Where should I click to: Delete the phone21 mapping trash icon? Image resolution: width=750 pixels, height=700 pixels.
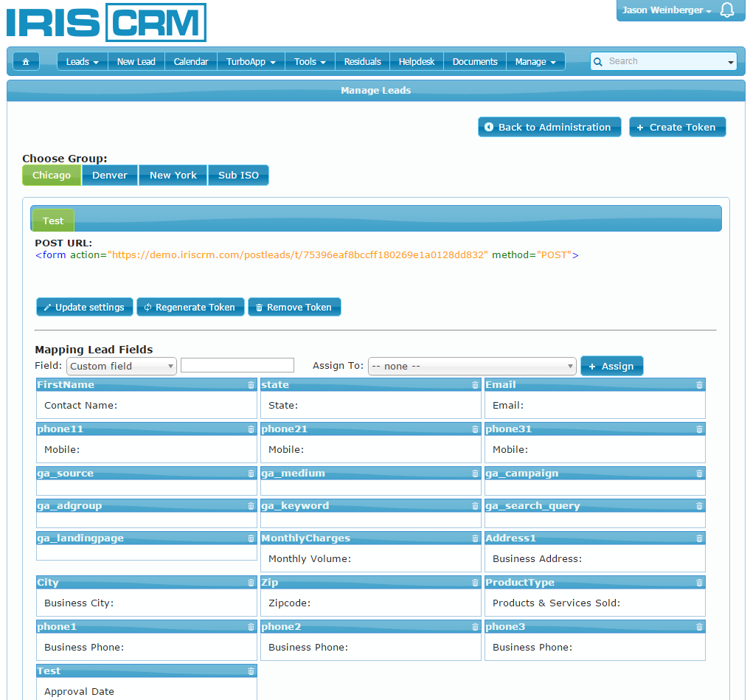(475, 429)
